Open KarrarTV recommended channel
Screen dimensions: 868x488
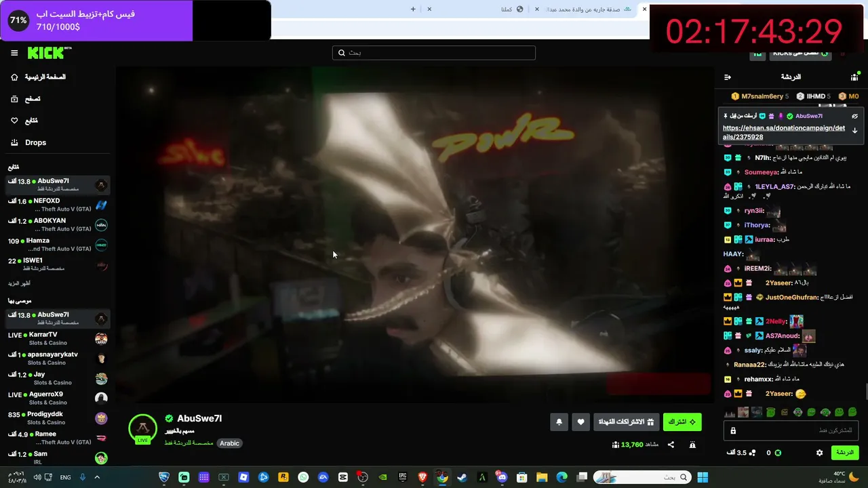pyautogui.click(x=58, y=338)
